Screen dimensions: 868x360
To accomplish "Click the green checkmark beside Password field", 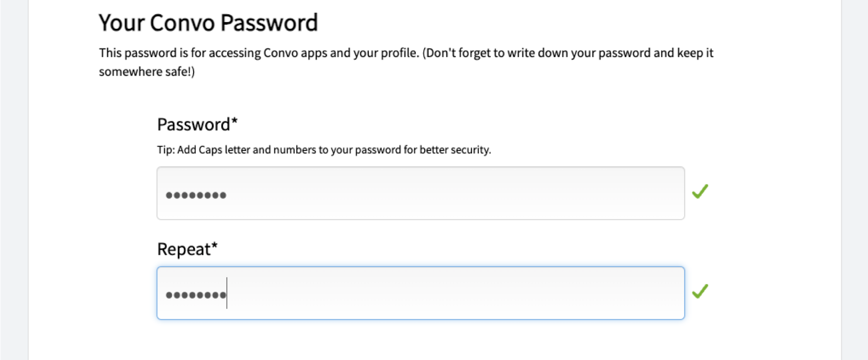I will pyautogui.click(x=700, y=191).
